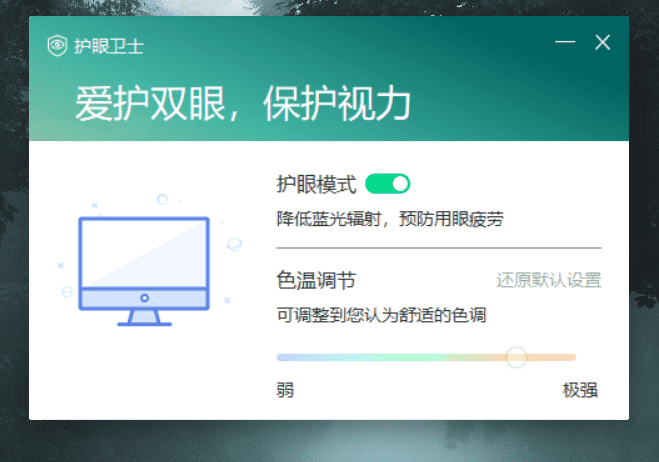Click the 极强 label under the slider
This screenshot has height=462, width=659.
pos(580,389)
